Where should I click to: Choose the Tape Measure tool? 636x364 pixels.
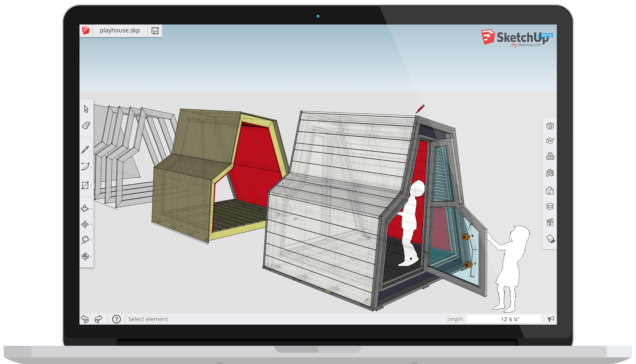(85, 240)
